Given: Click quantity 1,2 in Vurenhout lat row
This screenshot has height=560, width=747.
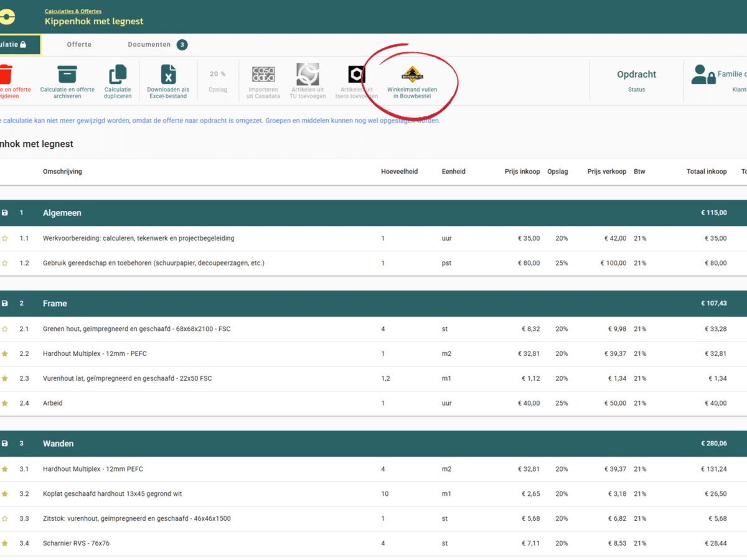Looking at the screenshot, I should point(386,378).
